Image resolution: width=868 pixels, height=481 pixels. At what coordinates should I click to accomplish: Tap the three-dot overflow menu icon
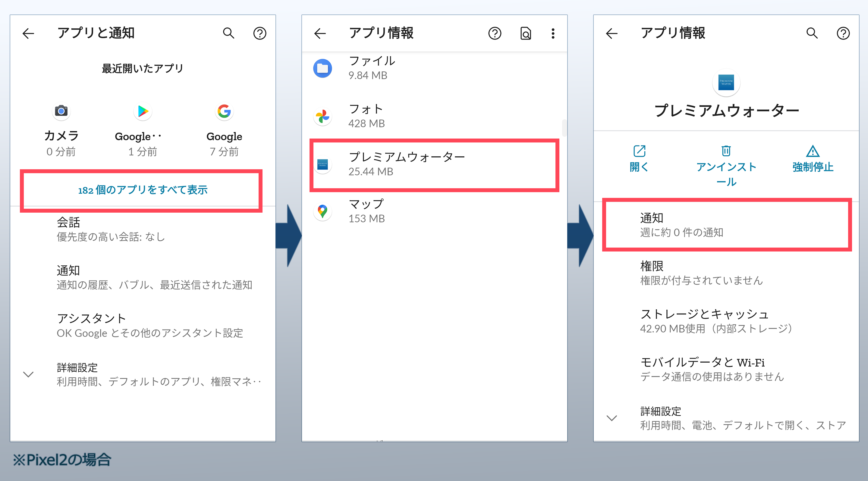pyautogui.click(x=553, y=33)
